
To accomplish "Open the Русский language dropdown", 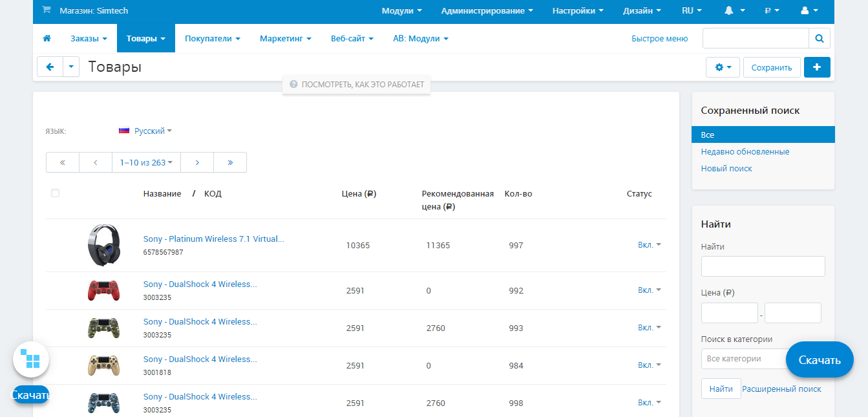I will (153, 131).
